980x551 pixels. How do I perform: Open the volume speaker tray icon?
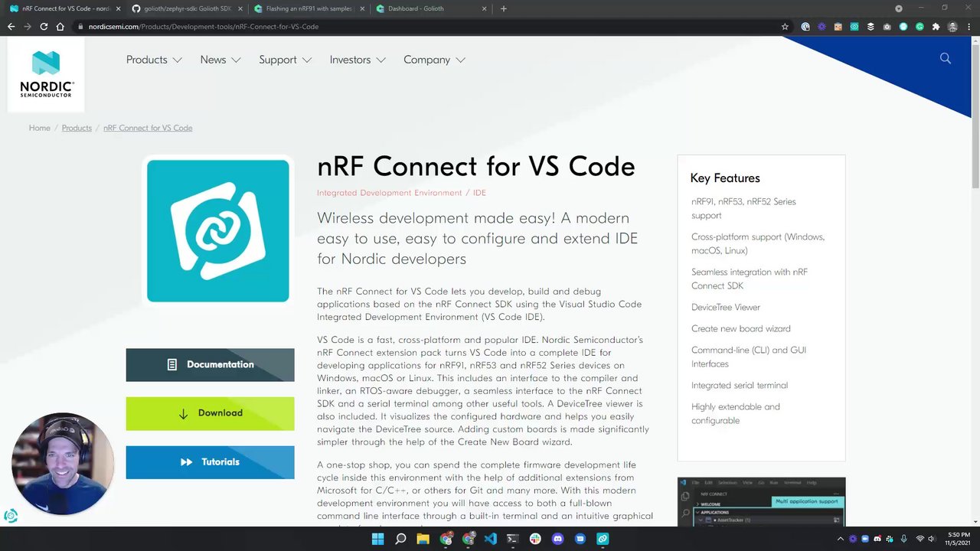click(x=933, y=539)
